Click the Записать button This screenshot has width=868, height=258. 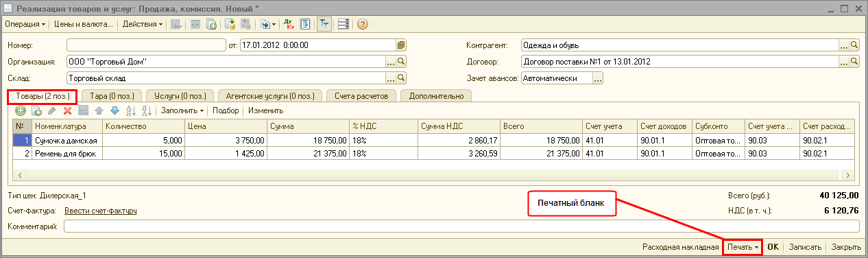pyautogui.click(x=806, y=247)
